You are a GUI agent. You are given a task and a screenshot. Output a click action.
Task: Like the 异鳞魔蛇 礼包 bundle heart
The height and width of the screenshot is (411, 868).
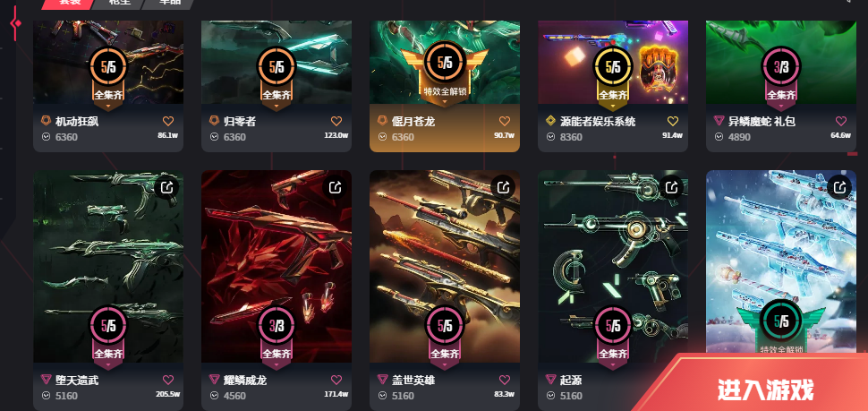point(841,121)
